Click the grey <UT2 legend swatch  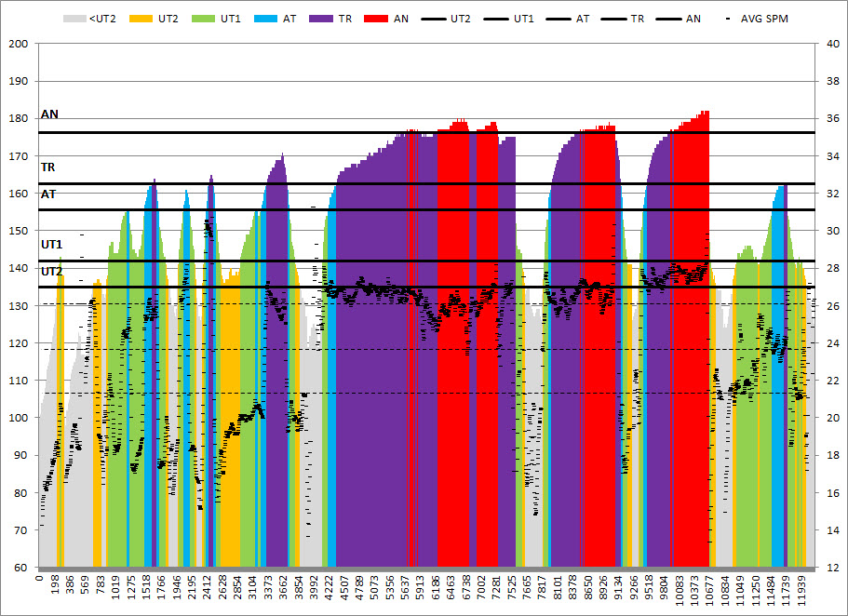(74, 19)
